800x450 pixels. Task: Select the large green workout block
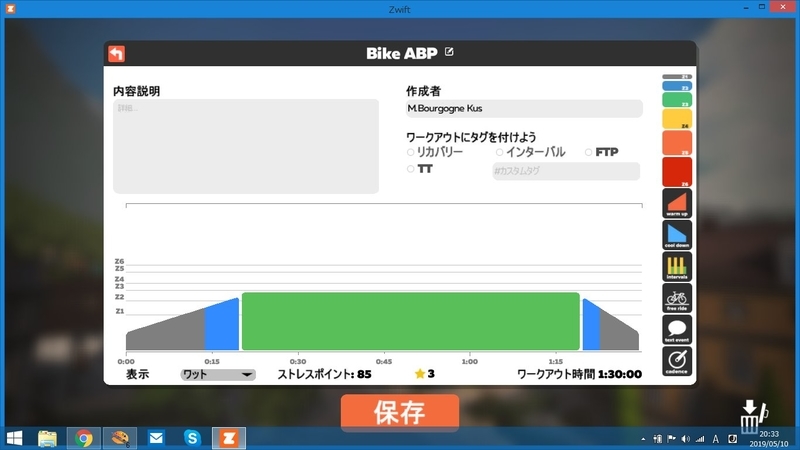pos(411,321)
